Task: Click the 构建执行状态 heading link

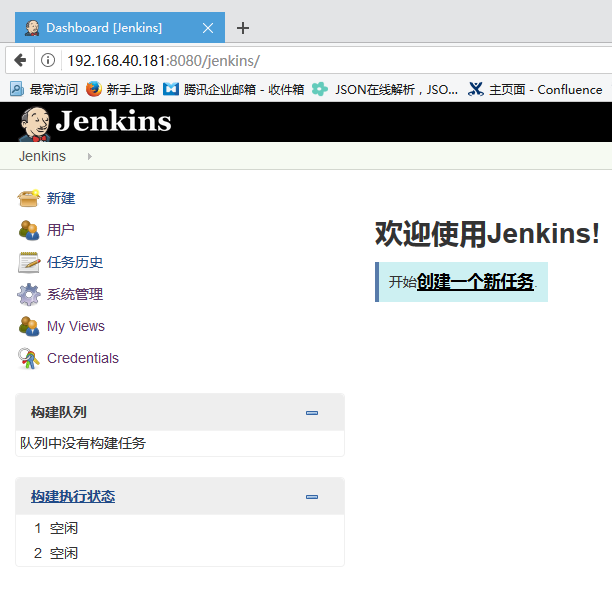Action: pos(73,496)
